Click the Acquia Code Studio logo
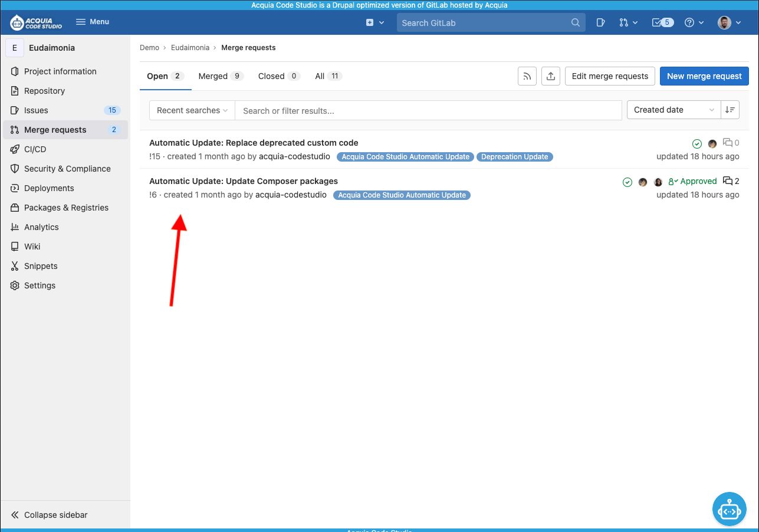759x532 pixels. click(x=36, y=22)
